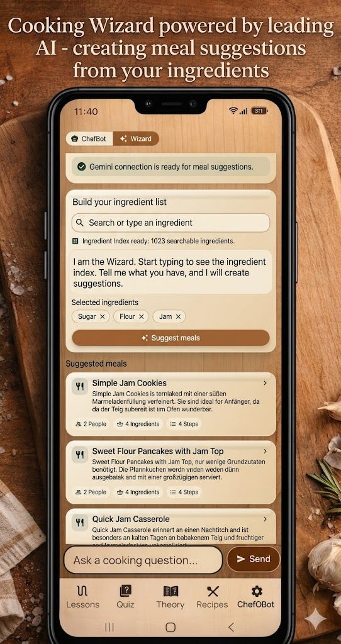341x644 pixels.
Task: Tap the Android home navigation button
Action: point(170,627)
